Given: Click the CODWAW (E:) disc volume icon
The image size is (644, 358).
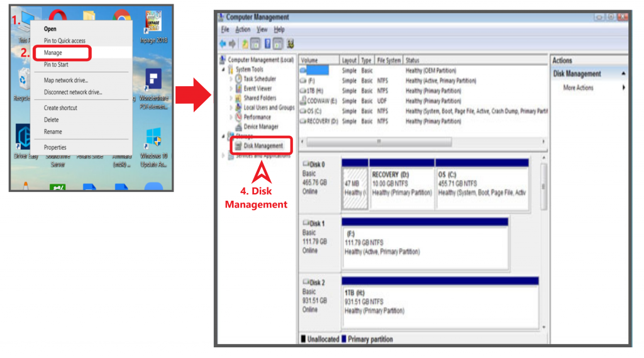Looking at the screenshot, I should (x=303, y=101).
